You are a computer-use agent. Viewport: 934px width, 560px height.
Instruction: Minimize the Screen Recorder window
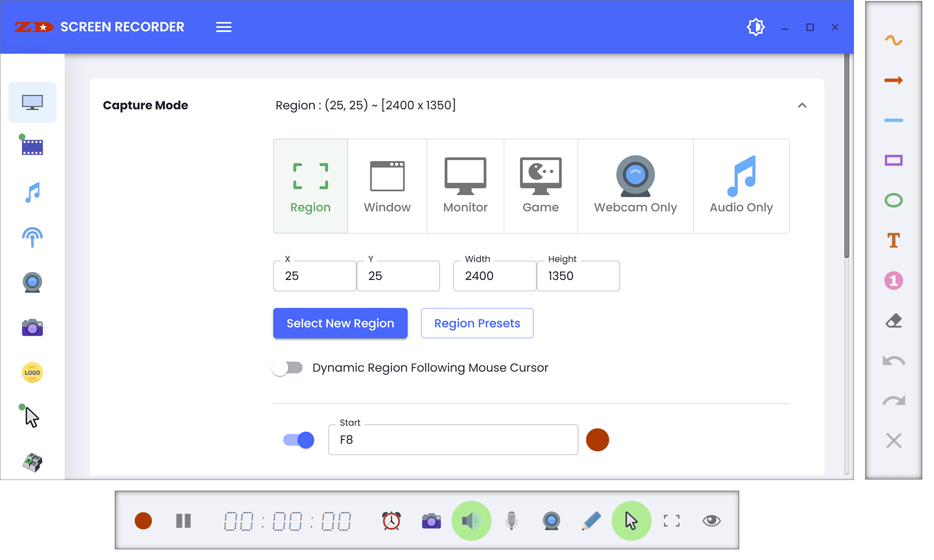(x=785, y=28)
